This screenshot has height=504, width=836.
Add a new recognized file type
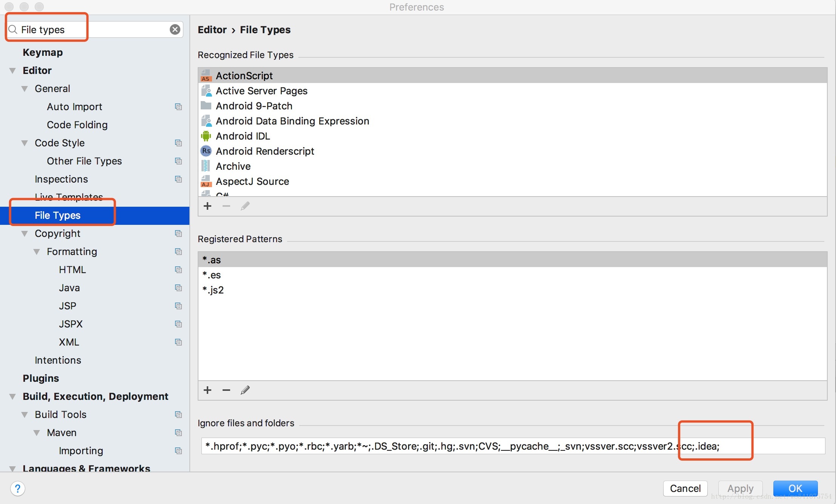[207, 206]
